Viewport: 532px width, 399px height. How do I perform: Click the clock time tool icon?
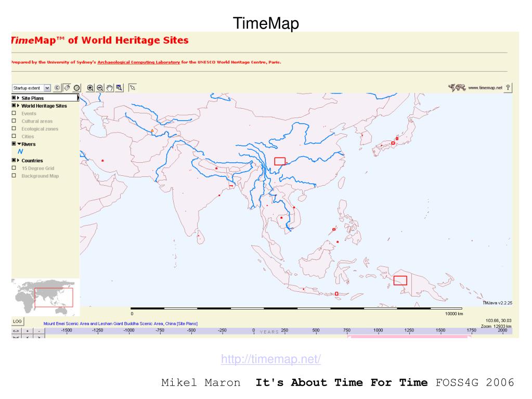pyautogui.click(x=77, y=88)
